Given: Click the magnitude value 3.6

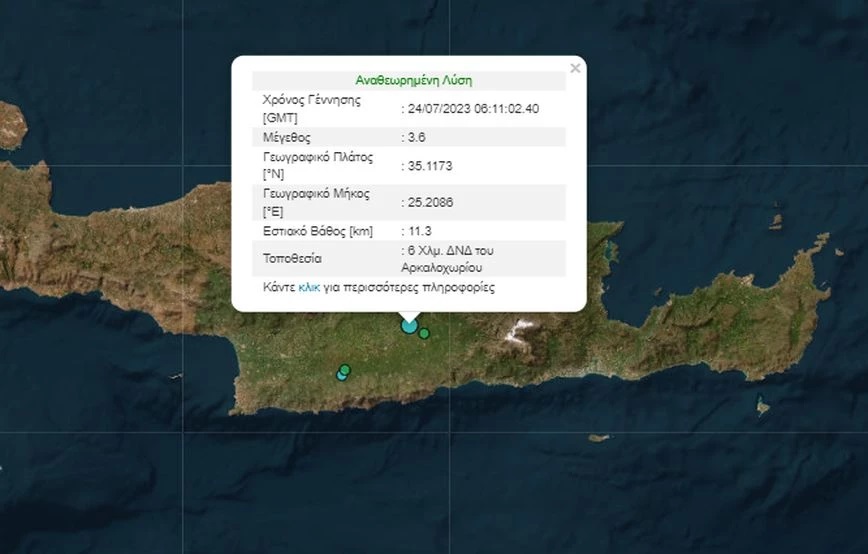Looking at the screenshot, I should tap(414, 136).
